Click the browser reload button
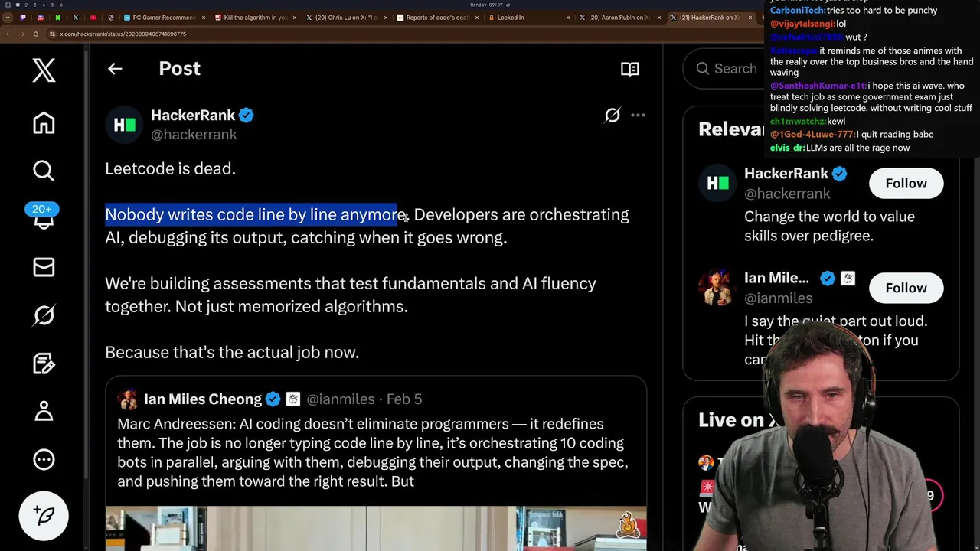Viewport: 980px width, 551px height. click(36, 34)
